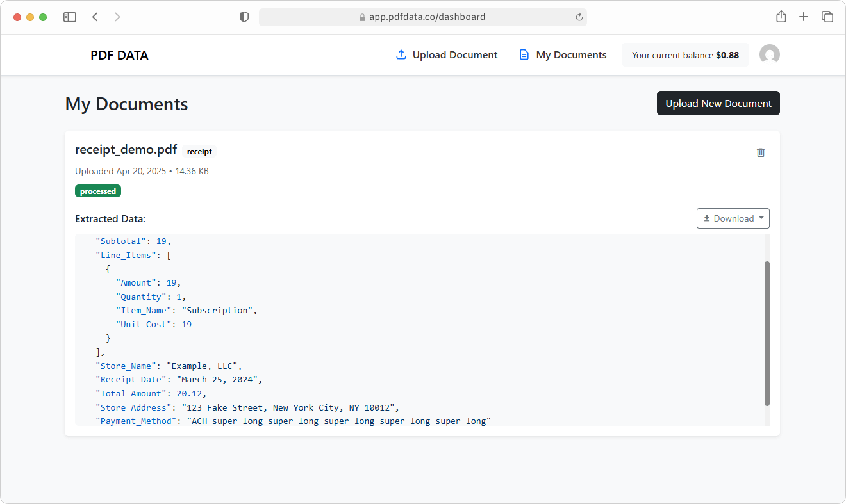Reload the page using refresh icon

tap(579, 17)
